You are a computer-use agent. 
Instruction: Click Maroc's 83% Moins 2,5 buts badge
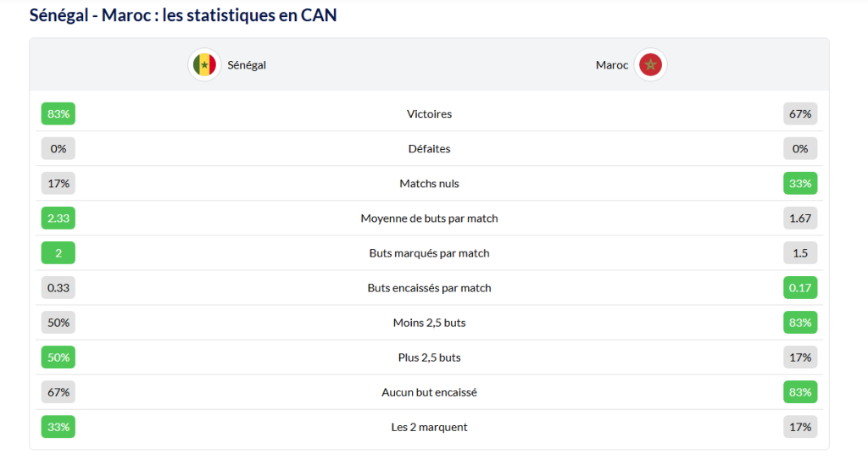tap(800, 322)
